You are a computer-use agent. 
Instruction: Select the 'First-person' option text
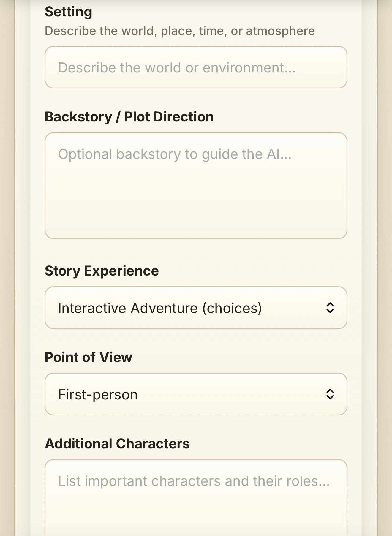98,395
